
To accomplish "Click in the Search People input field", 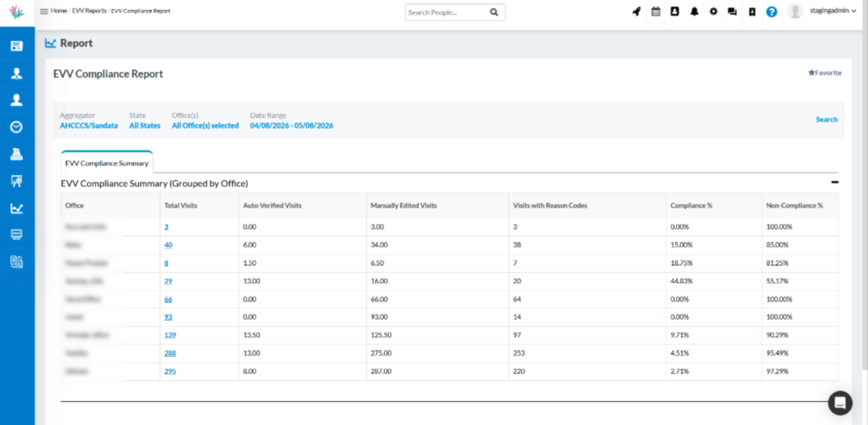I will (446, 12).
